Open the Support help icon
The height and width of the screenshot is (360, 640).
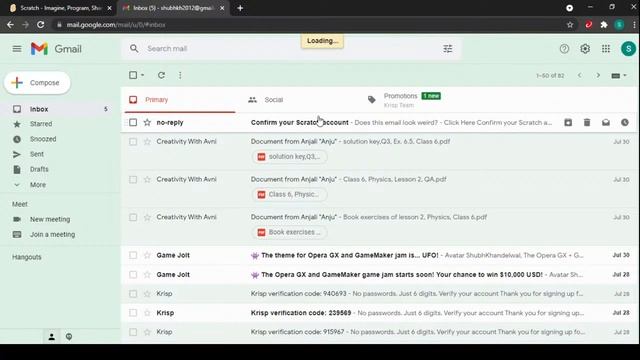coord(564,49)
